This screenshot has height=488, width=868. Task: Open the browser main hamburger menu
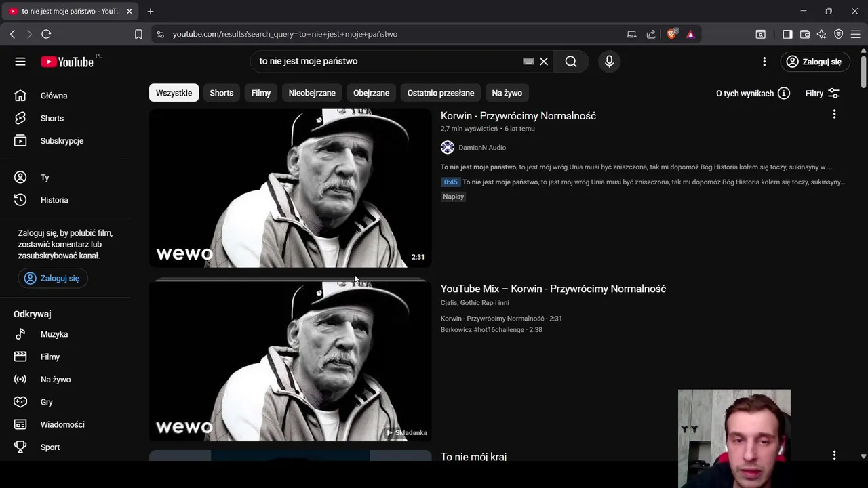coord(855,34)
